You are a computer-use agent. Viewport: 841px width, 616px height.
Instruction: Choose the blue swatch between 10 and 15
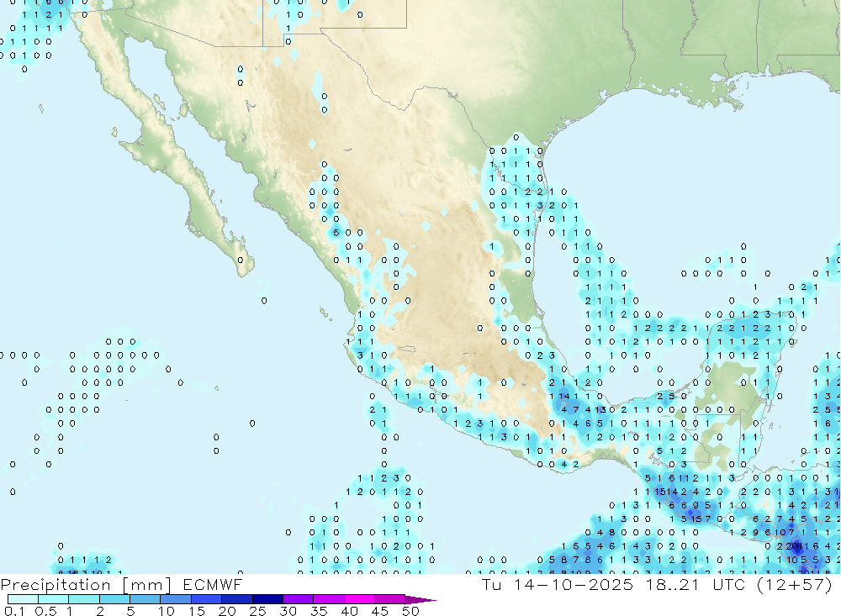click(176, 599)
